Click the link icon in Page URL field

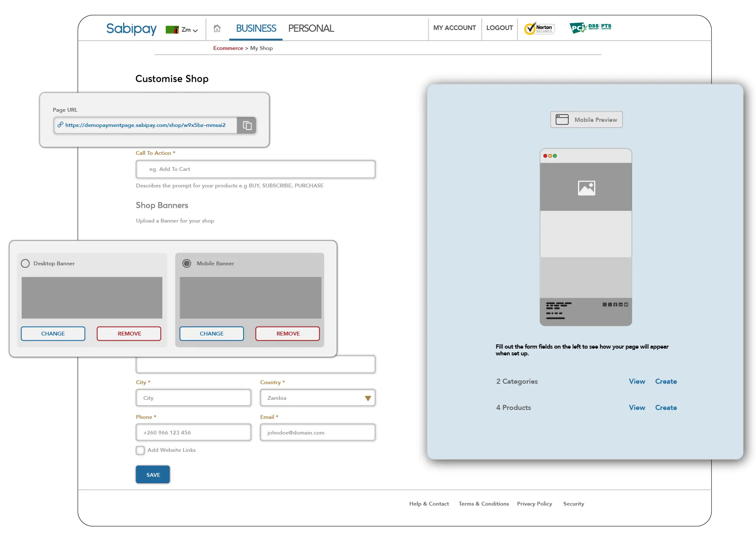tap(60, 125)
